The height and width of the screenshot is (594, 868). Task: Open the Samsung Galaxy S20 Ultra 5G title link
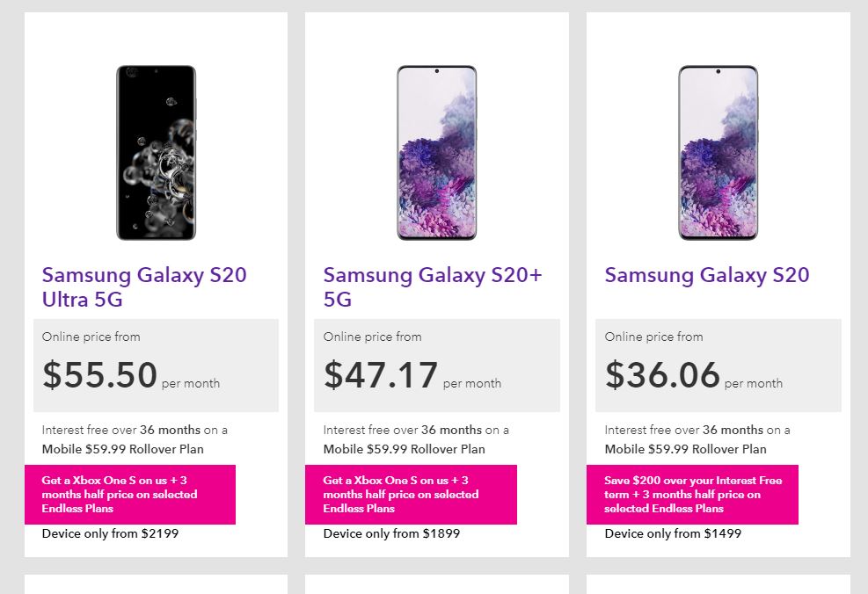[144, 287]
